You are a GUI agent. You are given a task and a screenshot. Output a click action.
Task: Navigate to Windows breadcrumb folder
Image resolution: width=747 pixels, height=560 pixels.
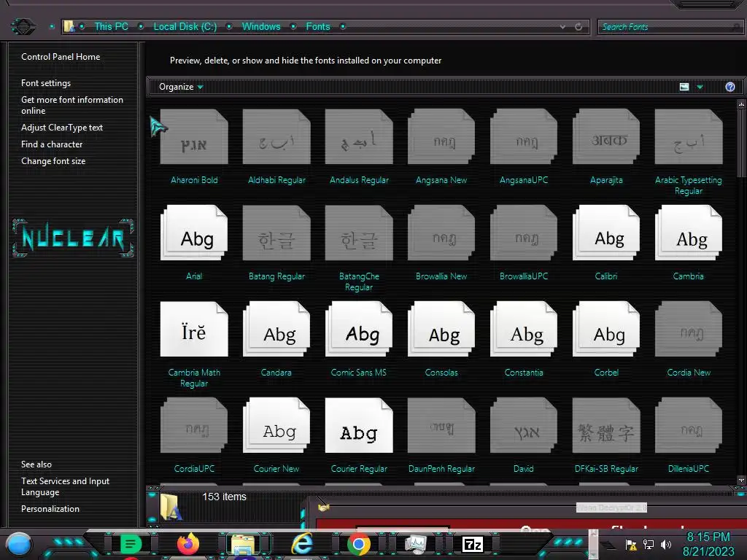click(x=261, y=27)
